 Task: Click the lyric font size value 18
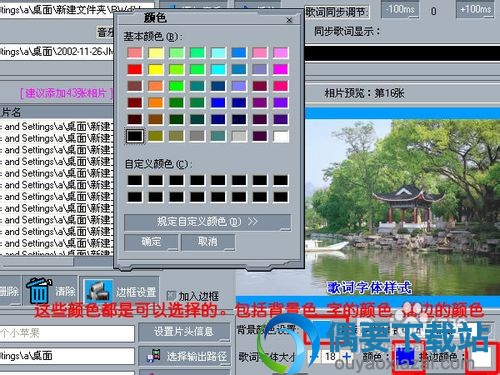click(330, 357)
